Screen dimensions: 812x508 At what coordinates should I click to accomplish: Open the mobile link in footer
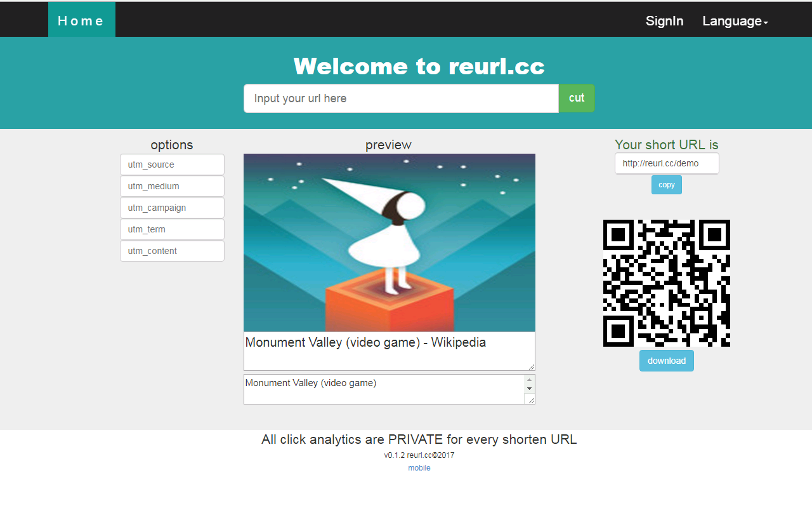[x=419, y=468]
